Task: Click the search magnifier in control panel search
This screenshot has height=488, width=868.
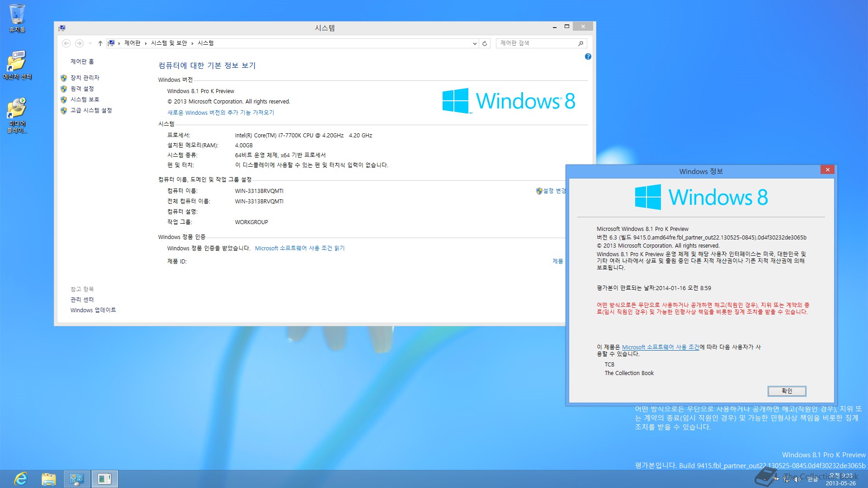Action: tap(581, 43)
